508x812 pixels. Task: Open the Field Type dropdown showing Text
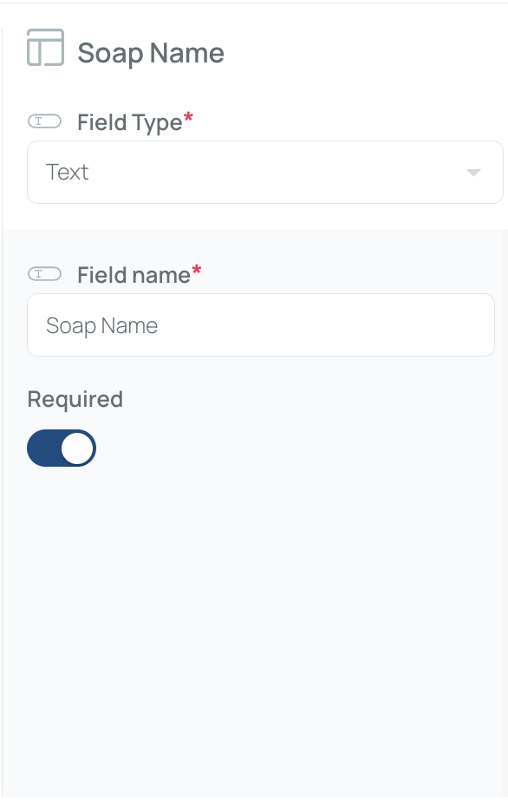265,172
